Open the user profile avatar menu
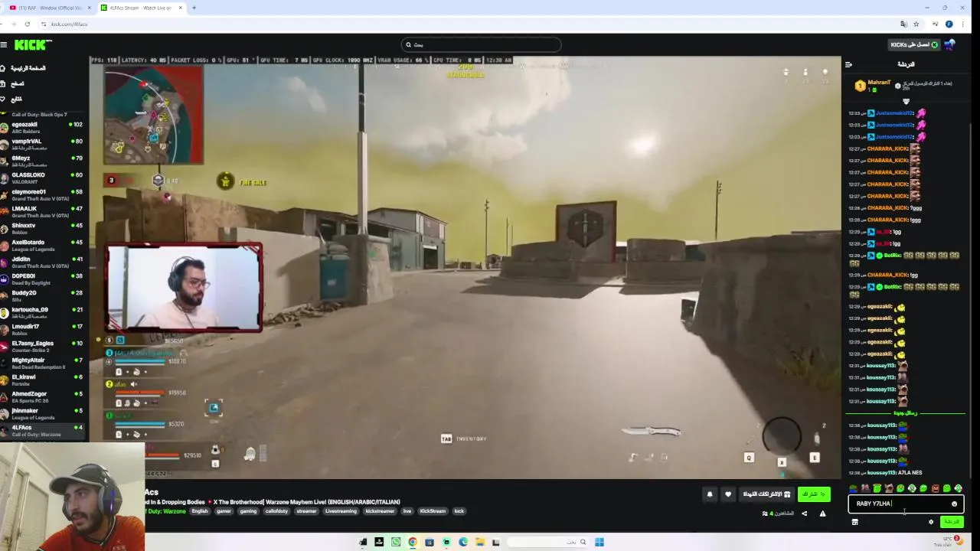Screen dimensions: 980x551 (949, 45)
